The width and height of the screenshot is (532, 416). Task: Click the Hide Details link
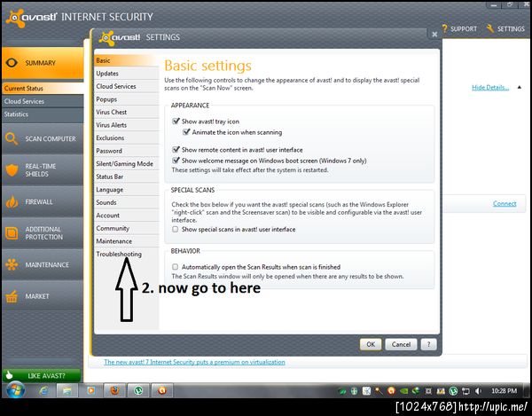[490, 88]
